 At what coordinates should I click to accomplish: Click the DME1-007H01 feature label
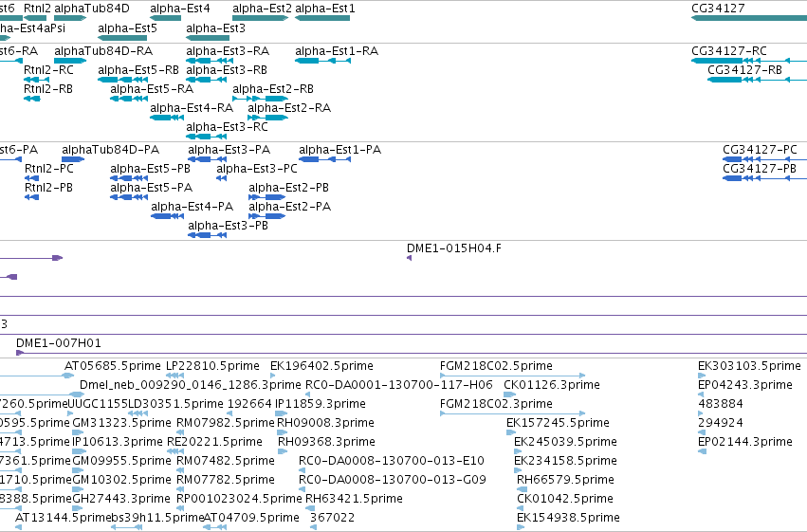pyautogui.click(x=59, y=343)
